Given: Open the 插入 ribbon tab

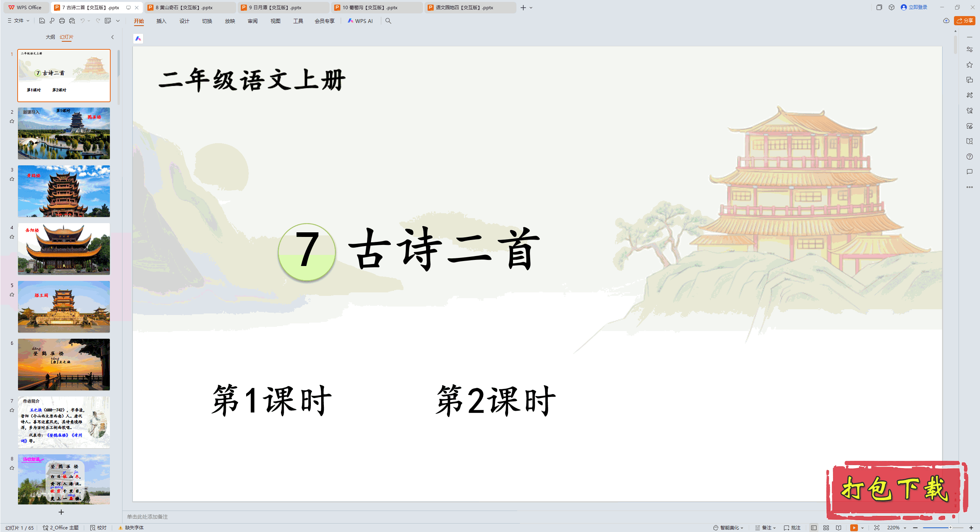Looking at the screenshot, I should tap(161, 21).
